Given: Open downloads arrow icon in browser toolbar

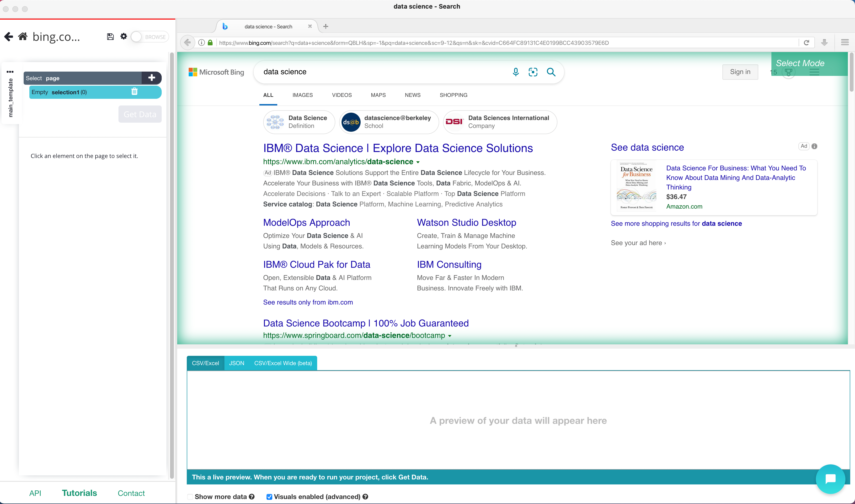Looking at the screenshot, I should (x=824, y=42).
